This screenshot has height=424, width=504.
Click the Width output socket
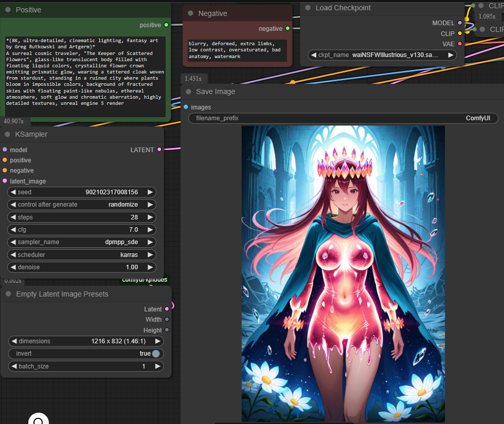coord(167,319)
